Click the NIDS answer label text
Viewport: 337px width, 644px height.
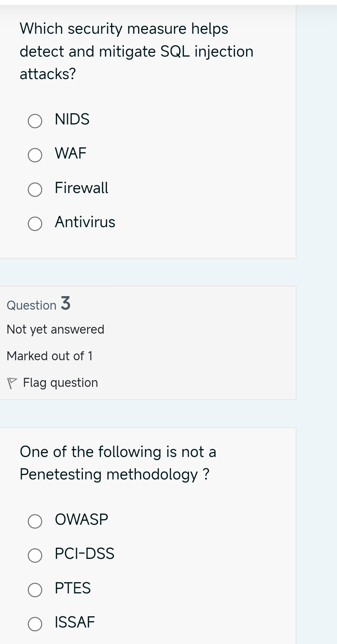[72, 119]
